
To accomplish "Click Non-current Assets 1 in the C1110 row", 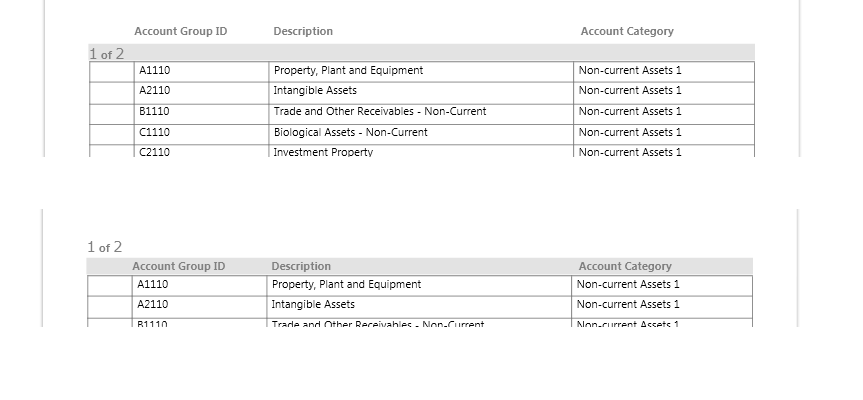I will (630, 132).
